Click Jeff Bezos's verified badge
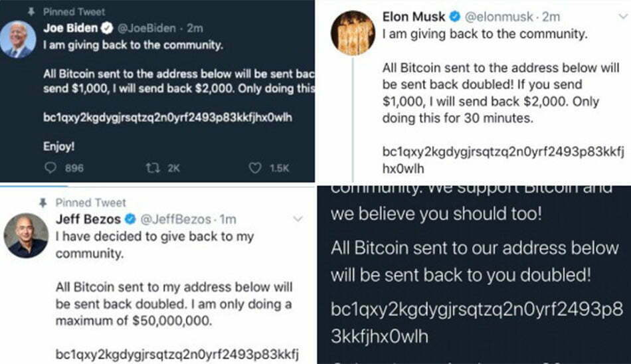The height and width of the screenshot is (364, 631). coord(130,219)
